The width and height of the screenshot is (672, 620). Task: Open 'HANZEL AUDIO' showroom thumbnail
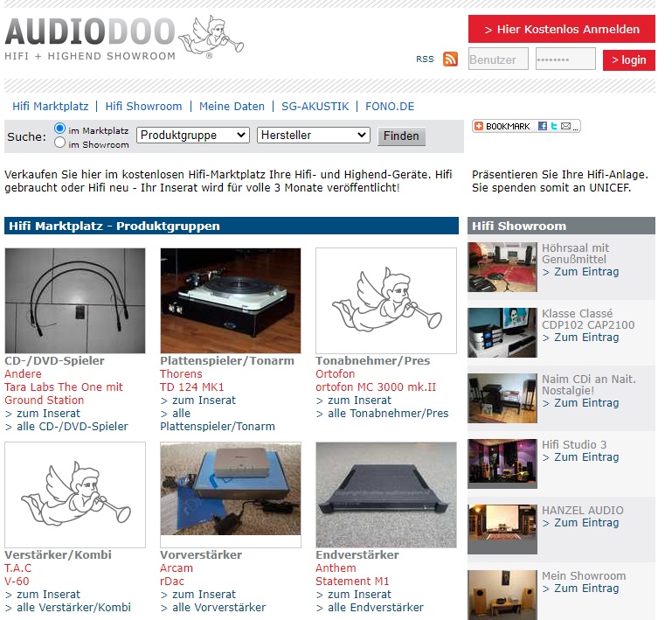[x=502, y=530]
